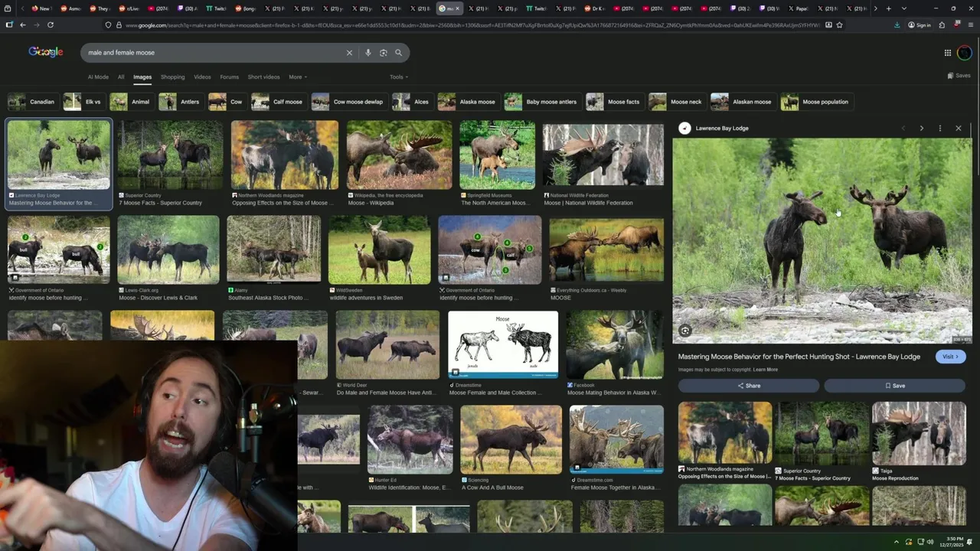
Task: Select the Short videos tab
Action: coord(263,77)
